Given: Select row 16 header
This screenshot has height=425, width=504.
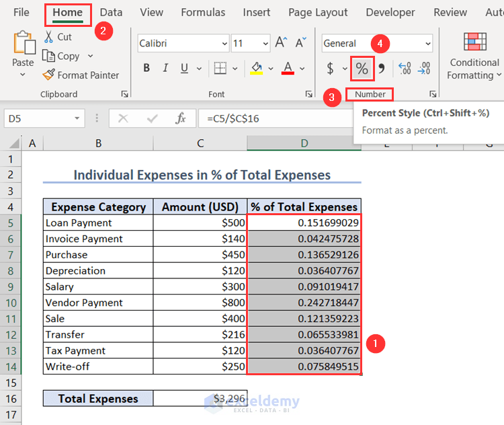Looking at the screenshot, I should 11,399.
